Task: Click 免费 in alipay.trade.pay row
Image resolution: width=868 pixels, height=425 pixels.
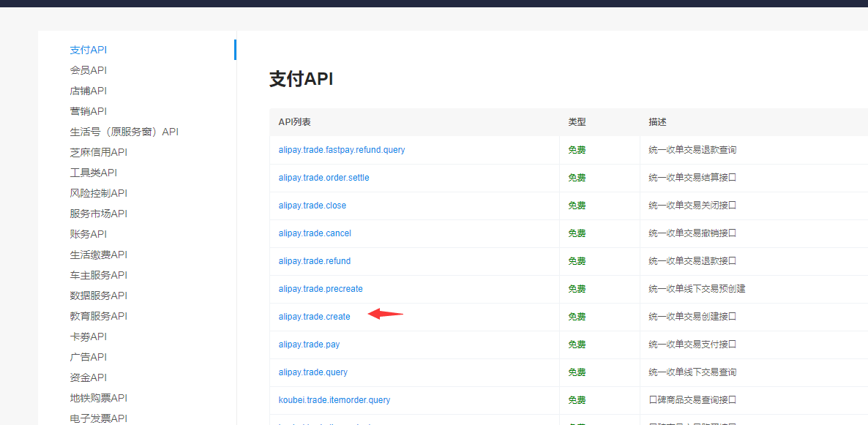Action: point(577,345)
